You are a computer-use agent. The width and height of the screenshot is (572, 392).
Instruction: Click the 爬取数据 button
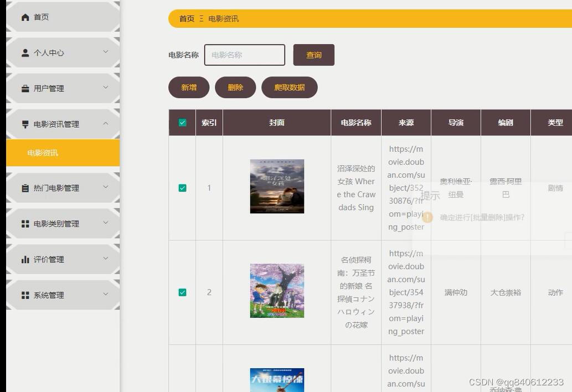click(290, 87)
